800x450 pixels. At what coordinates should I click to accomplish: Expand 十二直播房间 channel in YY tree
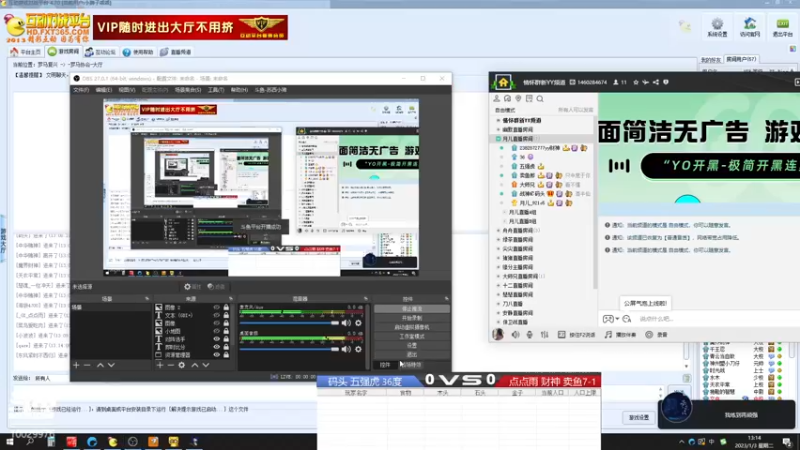coord(498,286)
